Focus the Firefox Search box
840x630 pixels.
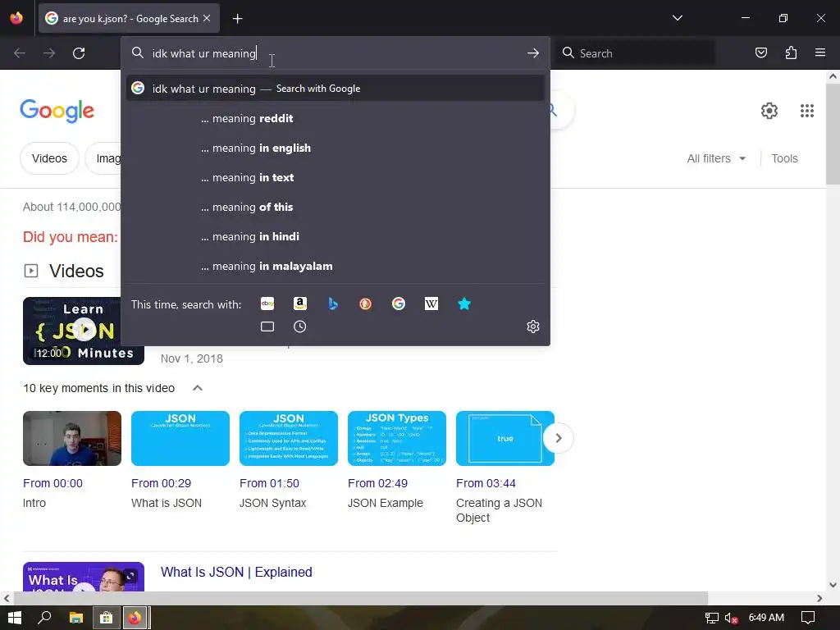(x=635, y=53)
